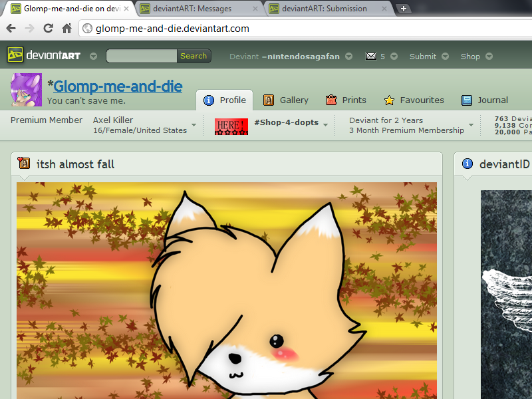
Task: Expand the Submit dropdown arrow
Action: pyautogui.click(x=445, y=57)
